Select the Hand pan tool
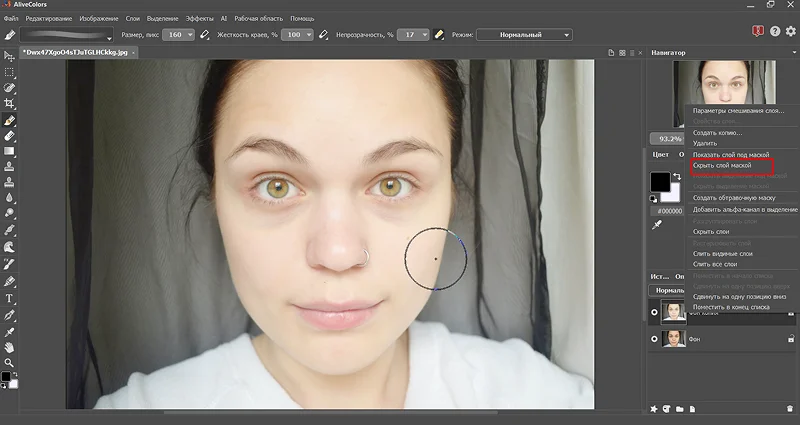 [9, 348]
